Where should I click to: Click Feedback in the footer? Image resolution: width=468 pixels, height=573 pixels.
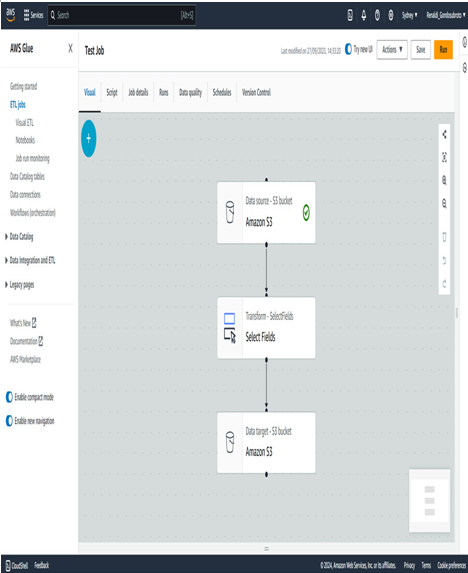(42, 565)
